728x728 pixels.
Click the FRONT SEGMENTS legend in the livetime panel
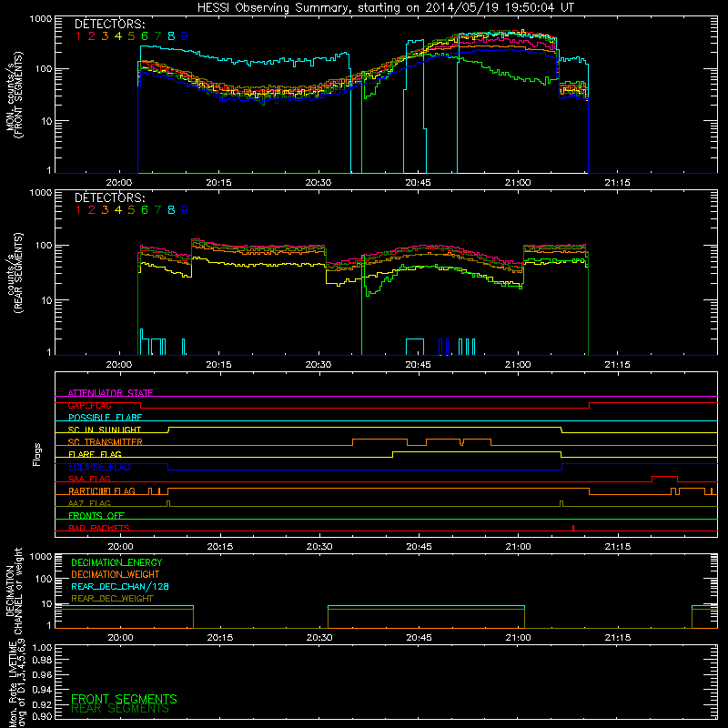tap(124, 699)
